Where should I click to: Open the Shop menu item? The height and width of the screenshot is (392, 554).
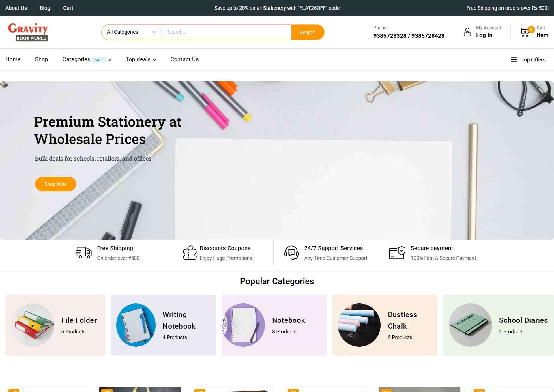pos(42,59)
